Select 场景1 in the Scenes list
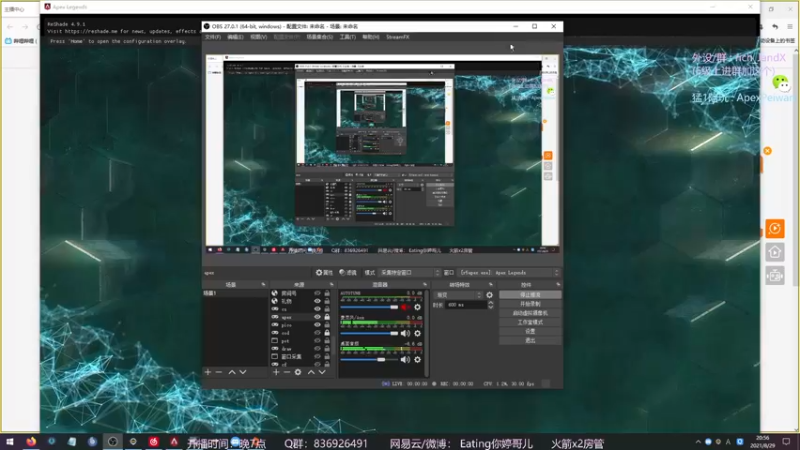The height and width of the screenshot is (450, 800). (235, 293)
